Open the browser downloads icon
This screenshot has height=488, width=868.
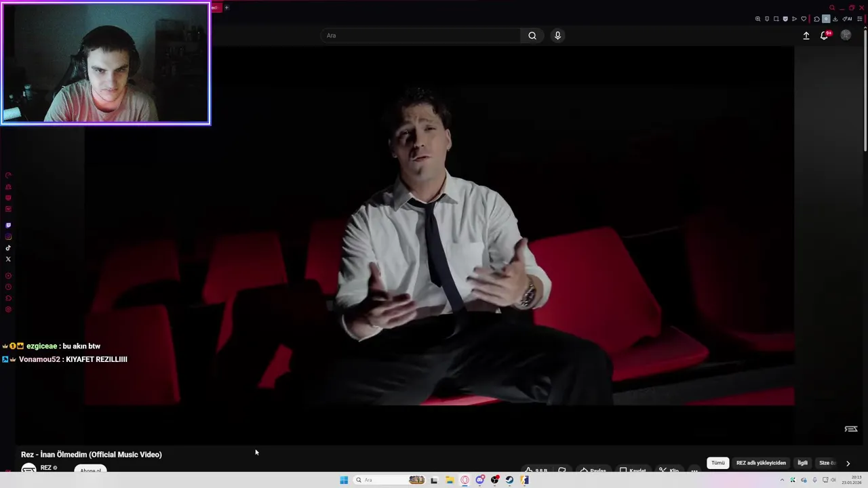pos(835,19)
